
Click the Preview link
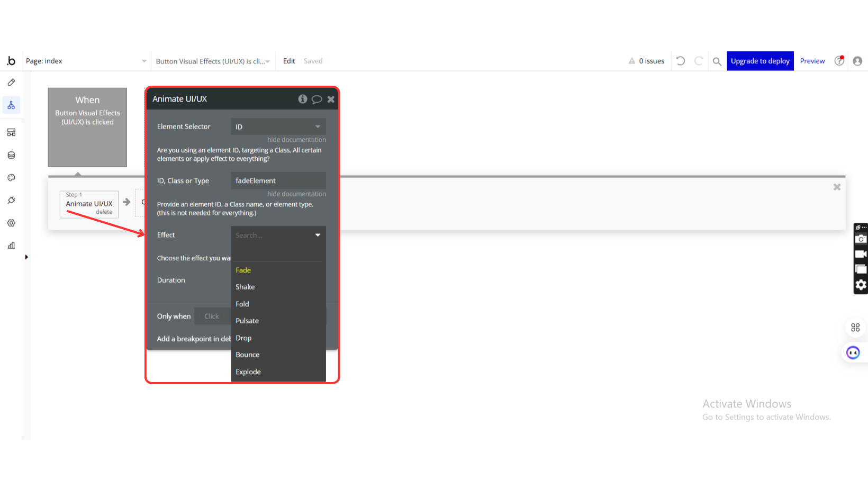pos(812,61)
